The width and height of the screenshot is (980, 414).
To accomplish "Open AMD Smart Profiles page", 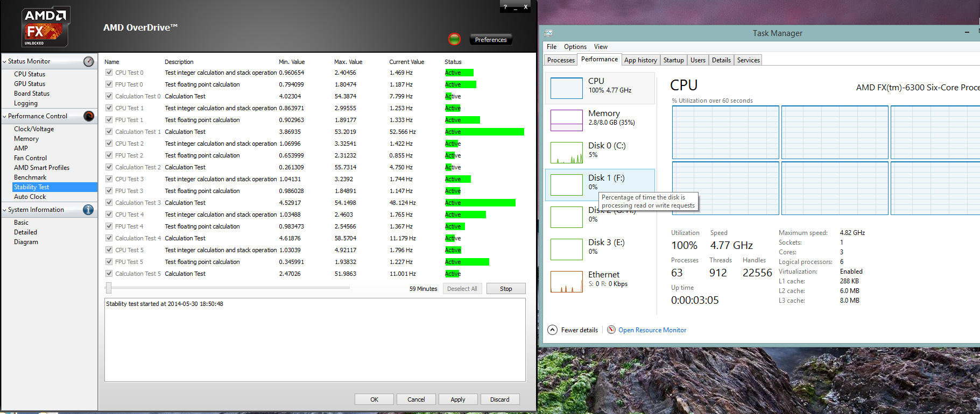I will (41, 168).
